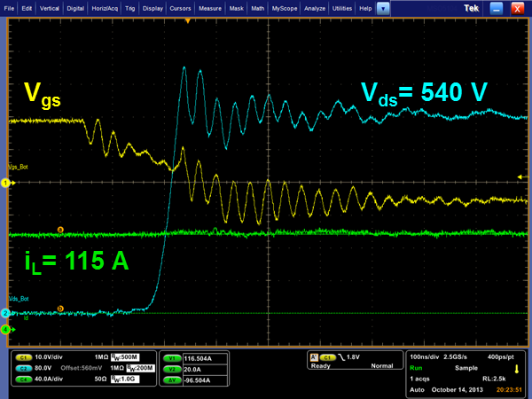Click the trigger level arrow on right edge

(x=520, y=177)
